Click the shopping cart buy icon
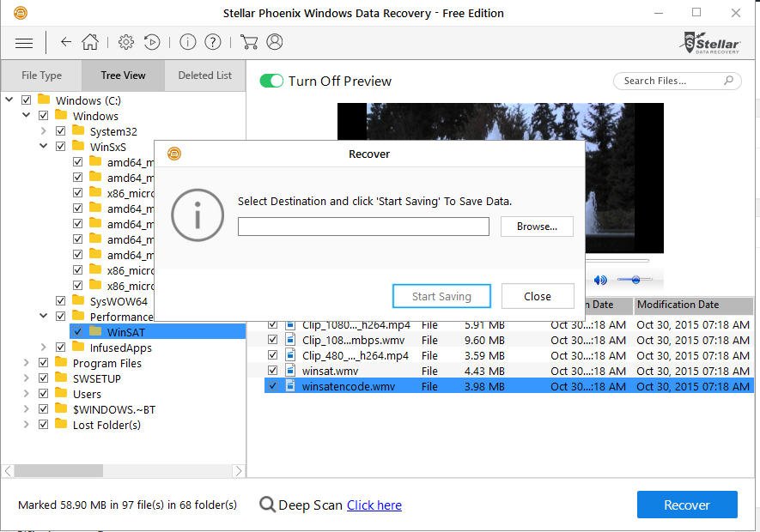The image size is (760, 532). coord(249,42)
